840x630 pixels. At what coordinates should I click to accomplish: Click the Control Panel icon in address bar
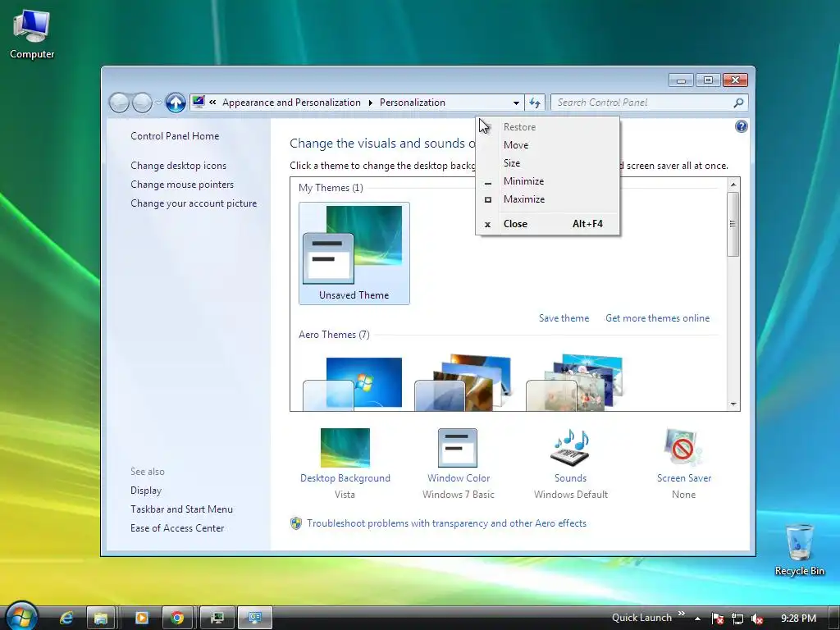point(199,102)
